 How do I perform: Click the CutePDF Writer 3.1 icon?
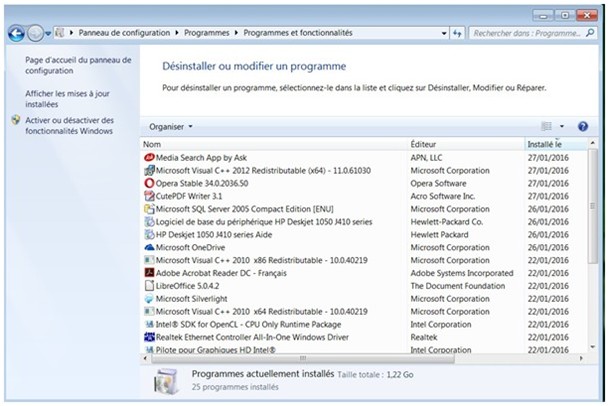tap(149, 197)
